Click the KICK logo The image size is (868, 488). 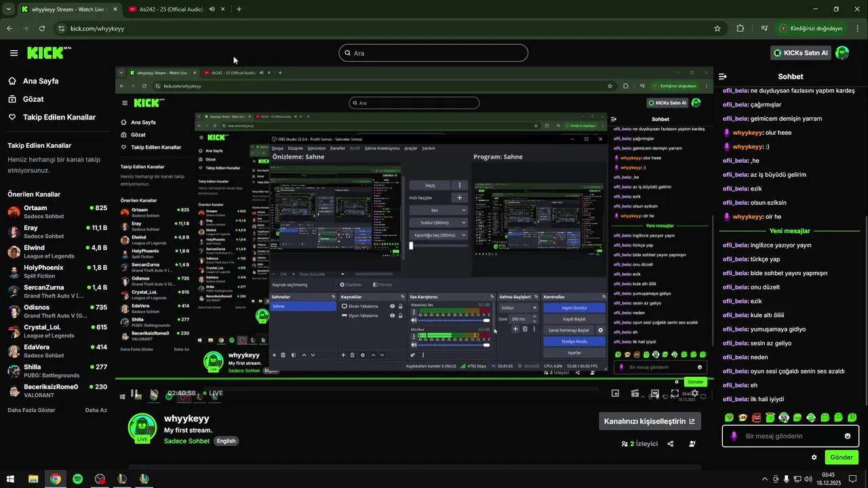(48, 53)
